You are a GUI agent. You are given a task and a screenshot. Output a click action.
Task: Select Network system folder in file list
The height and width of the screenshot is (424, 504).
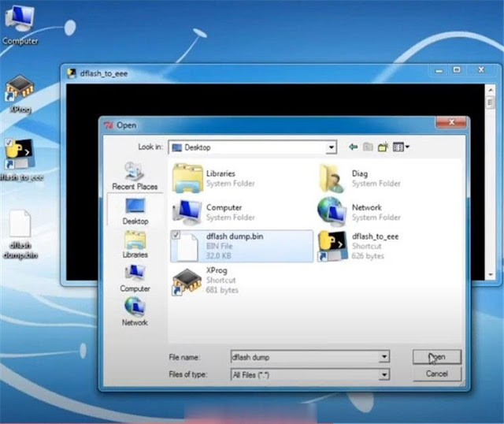point(360,212)
